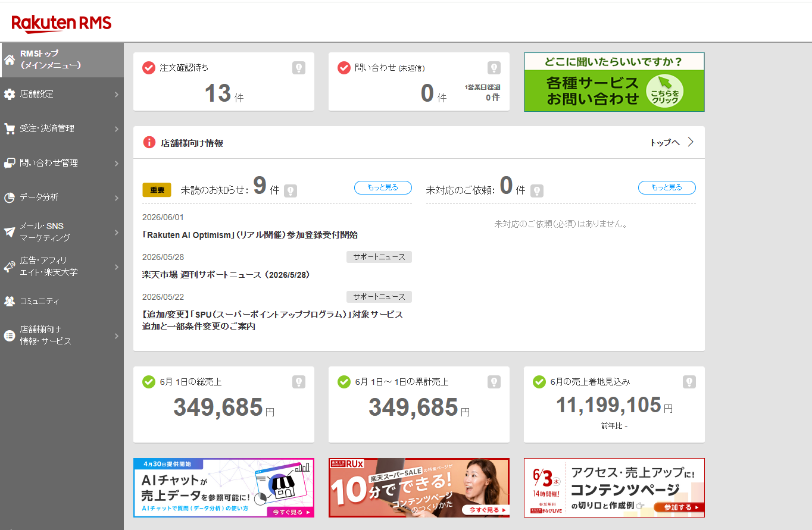The height and width of the screenshot is (530, 812).
Task: Click the chevron next to トップへ
Action: [691, 142]
